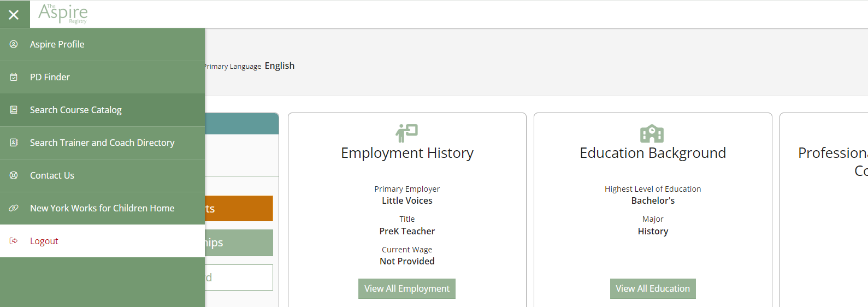Close the side menu with X icon
The width and height of the screenshot is (868, 307).
click(x=14, y=15)
